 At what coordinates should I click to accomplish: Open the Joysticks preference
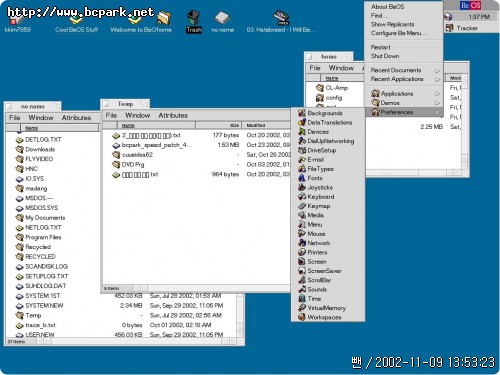click(328, 187)
